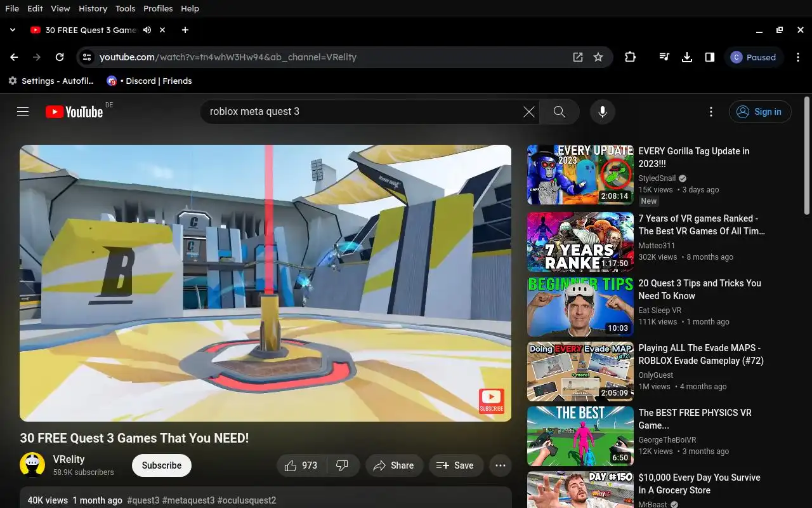812x508 pixels.
Task: Close the YouTube browser tab
Action: [162, 30]
